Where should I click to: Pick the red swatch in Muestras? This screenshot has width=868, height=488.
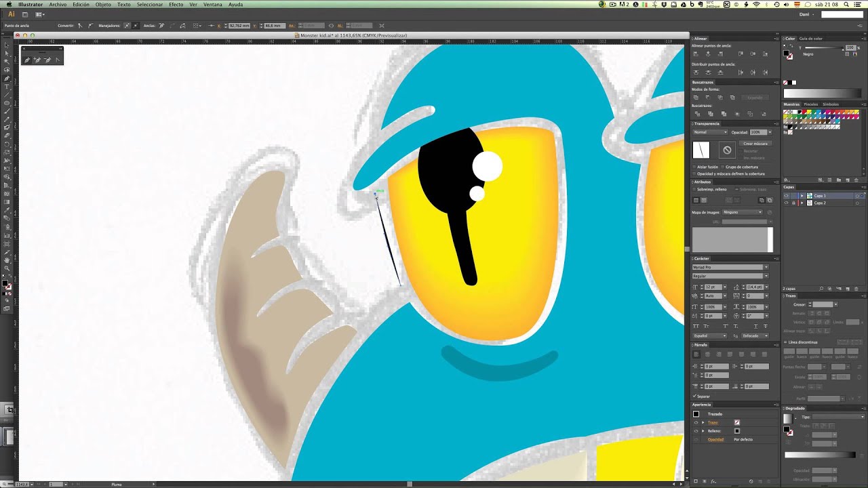tap(804, 112)
